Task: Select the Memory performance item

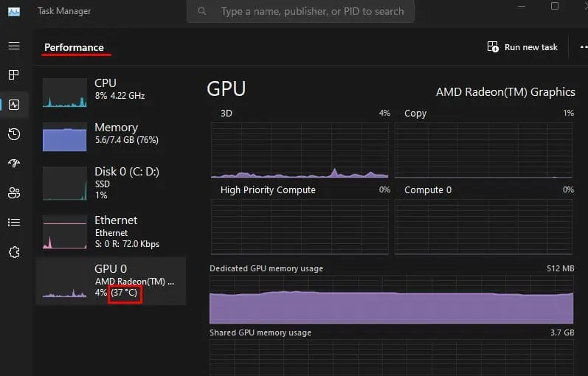Action: coord(111,136)
